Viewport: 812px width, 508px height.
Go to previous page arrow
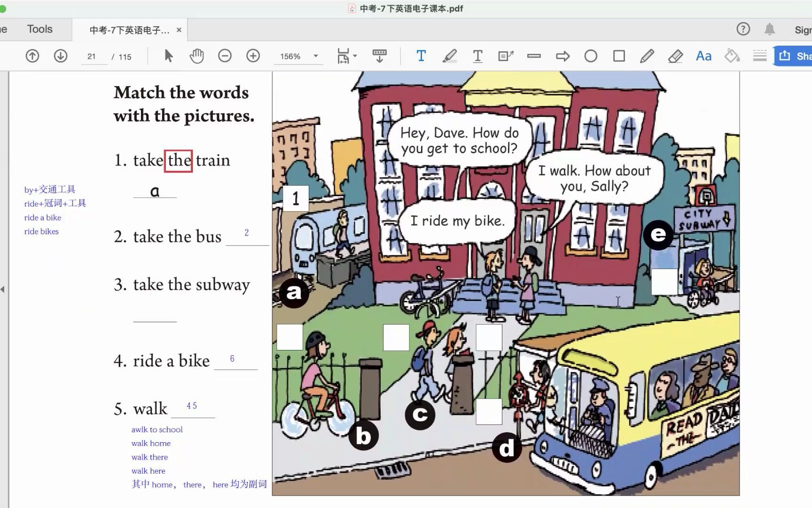click(32, 56)
